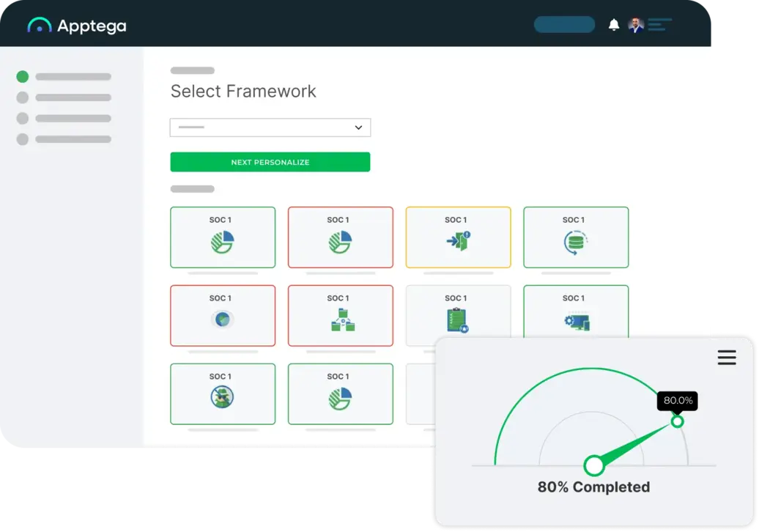Click the NEXT PERSONALIZE button

[270, 162]
